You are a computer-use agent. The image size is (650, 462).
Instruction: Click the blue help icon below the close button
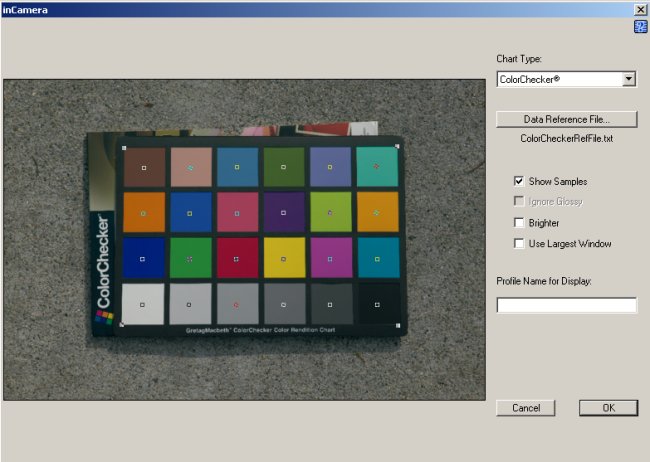pyautogui.click(x=640, y=27)
